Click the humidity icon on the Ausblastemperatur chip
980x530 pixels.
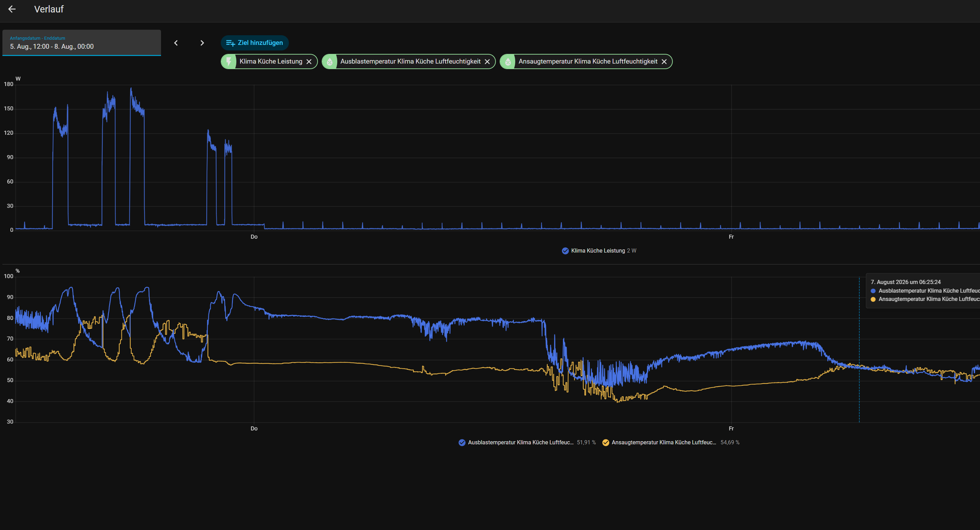tap(329, 61)
